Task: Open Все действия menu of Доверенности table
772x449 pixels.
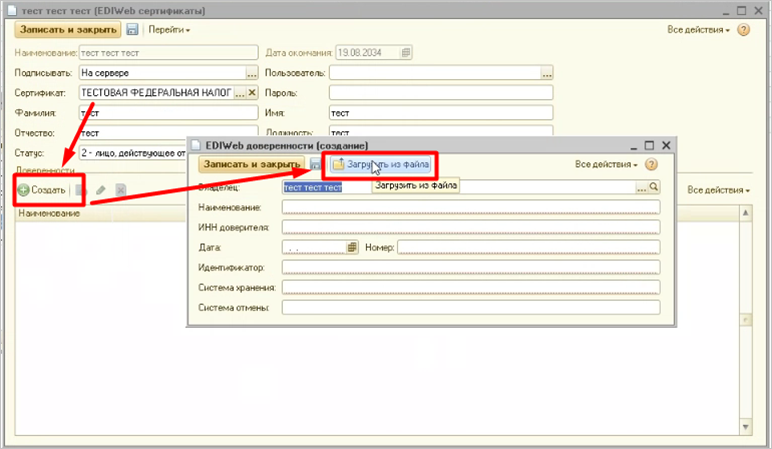Action: 718,190
